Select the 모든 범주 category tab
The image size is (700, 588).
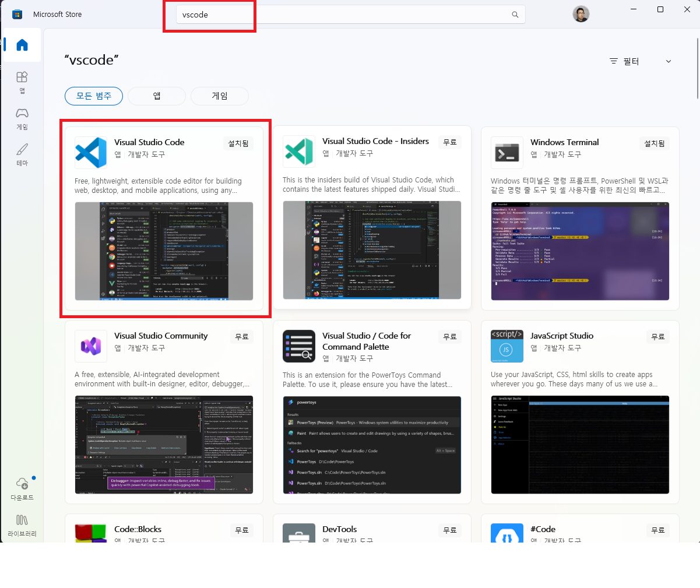pyautogui.click(x=94, y=96)
